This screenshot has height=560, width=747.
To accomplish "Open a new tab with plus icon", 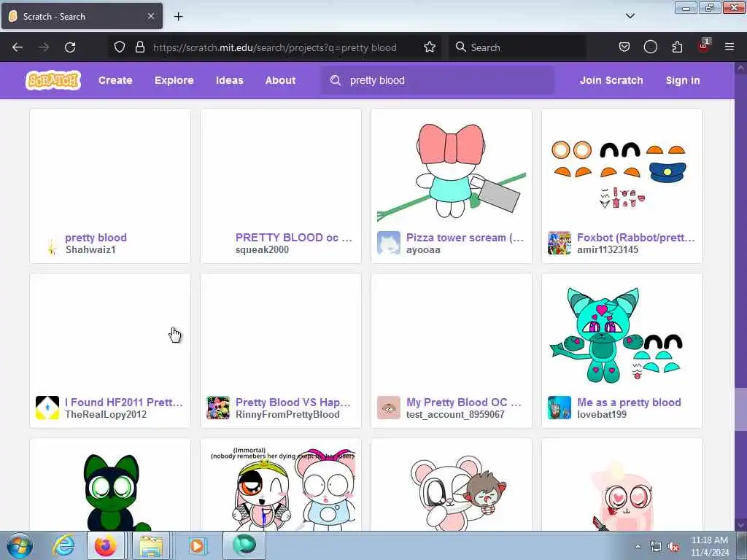I will tap(178, 17).
